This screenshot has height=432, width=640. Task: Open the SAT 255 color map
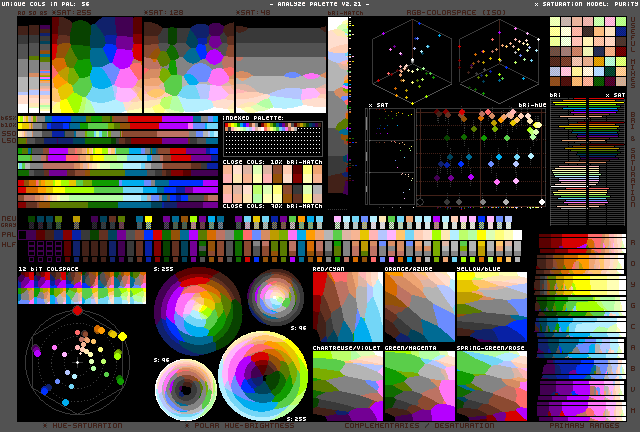pyautogui.click(x=97, y=65)
